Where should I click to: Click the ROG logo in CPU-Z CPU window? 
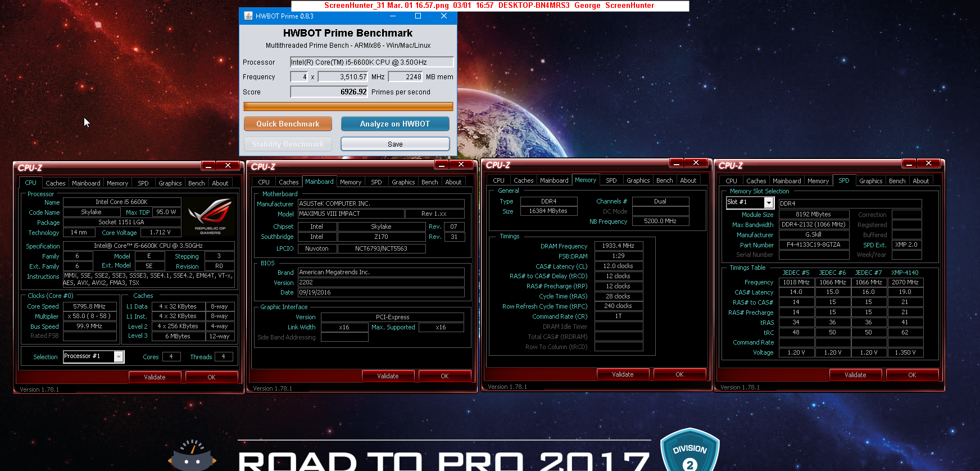(x=210, y=216)
